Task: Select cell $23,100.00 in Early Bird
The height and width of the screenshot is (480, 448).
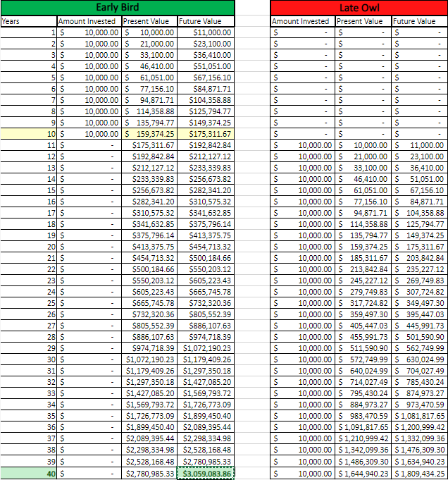Action: pyautogui.click(x=206, y=44)
